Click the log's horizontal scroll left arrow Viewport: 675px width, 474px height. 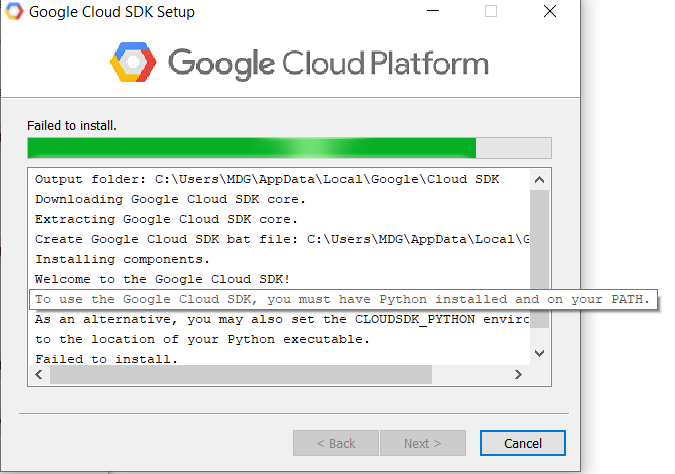click(x=39, y=374)
